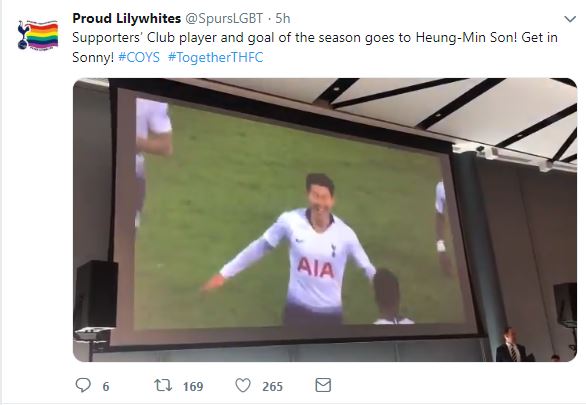The width and height of the screenshot is (586, 405).
Task: Click the black speaker in the video's left corner
Action: [x=97, y=295]
